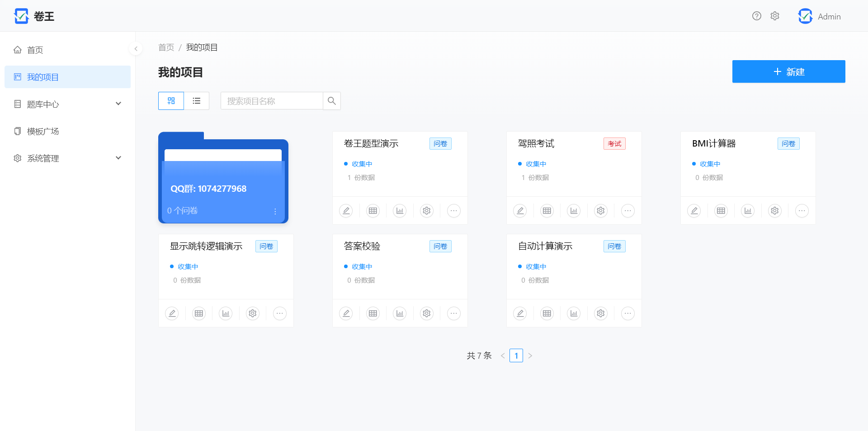This screenshot has width=868, height=431.
Task: Open more options of 自动计算演示 card
Action: (x=628, y=313)
